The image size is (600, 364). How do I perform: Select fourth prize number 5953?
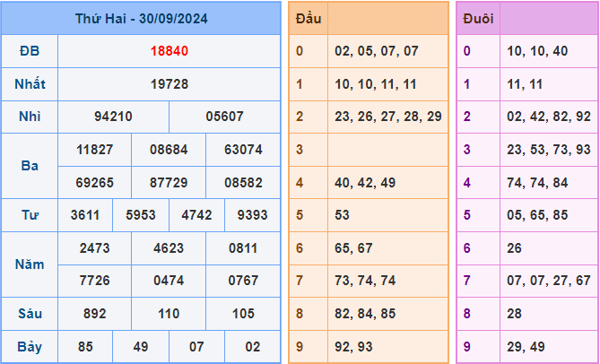click(x=141, y=215)
